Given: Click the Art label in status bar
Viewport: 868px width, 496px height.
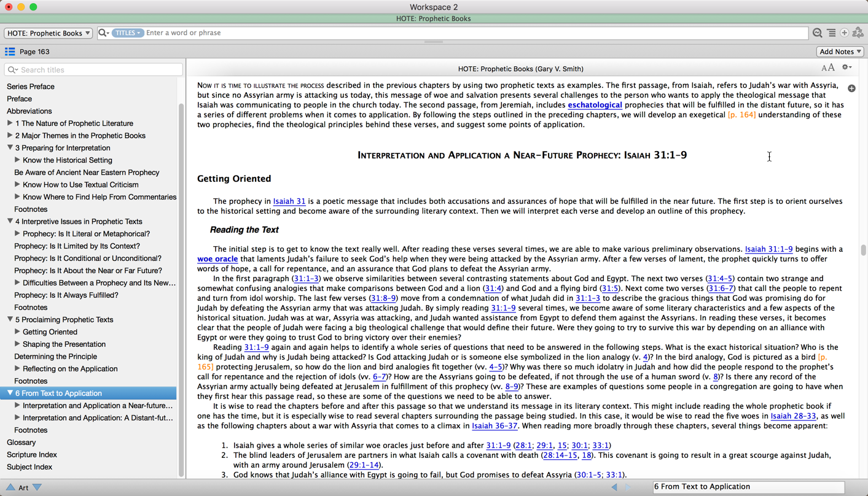Looking at the screenshot, I should [23, 487].
